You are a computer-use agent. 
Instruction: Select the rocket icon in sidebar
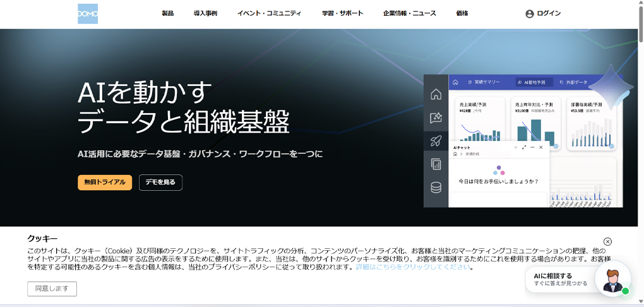(x=436, y=141)
